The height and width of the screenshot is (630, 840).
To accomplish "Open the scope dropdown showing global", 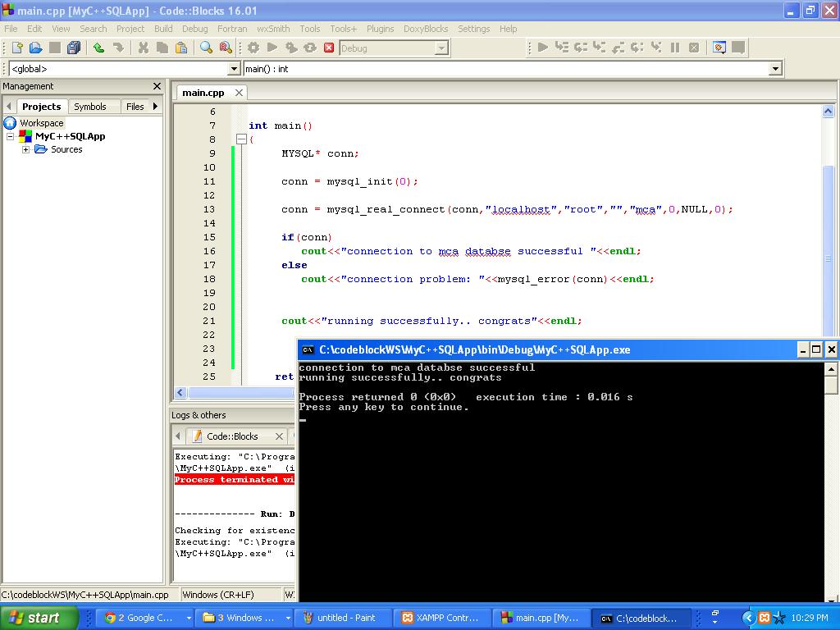I will pyautogui.click(x=232, y=68).
